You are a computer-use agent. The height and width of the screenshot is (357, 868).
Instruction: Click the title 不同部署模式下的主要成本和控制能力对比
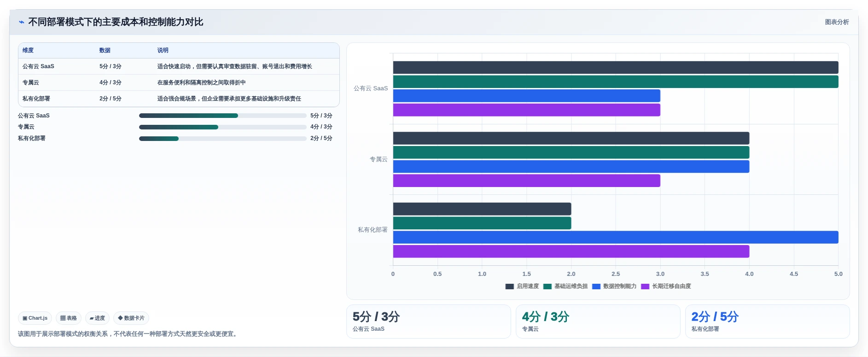point(116,22)
